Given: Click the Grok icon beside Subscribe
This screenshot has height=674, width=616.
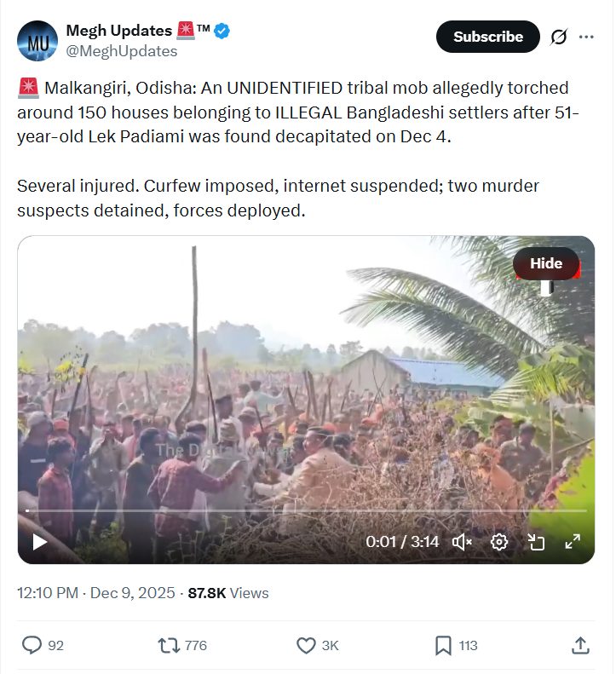Looking at the screenshot, I should 559,37.
